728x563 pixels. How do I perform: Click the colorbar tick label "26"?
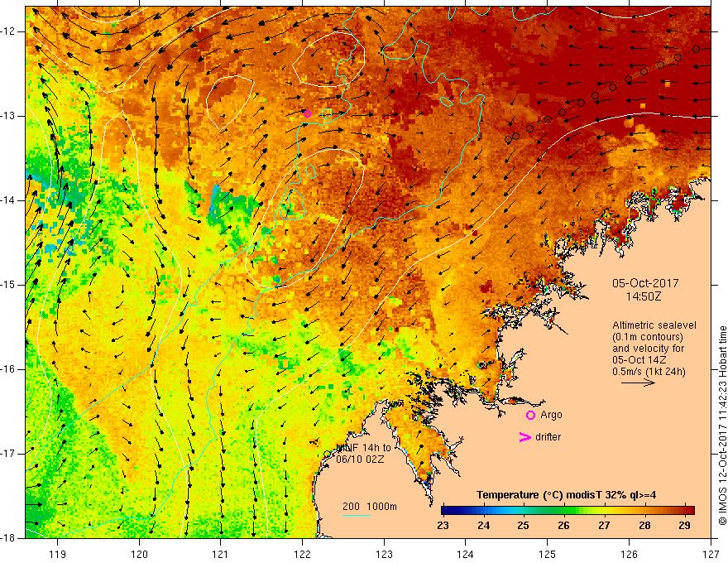(563, 526)
